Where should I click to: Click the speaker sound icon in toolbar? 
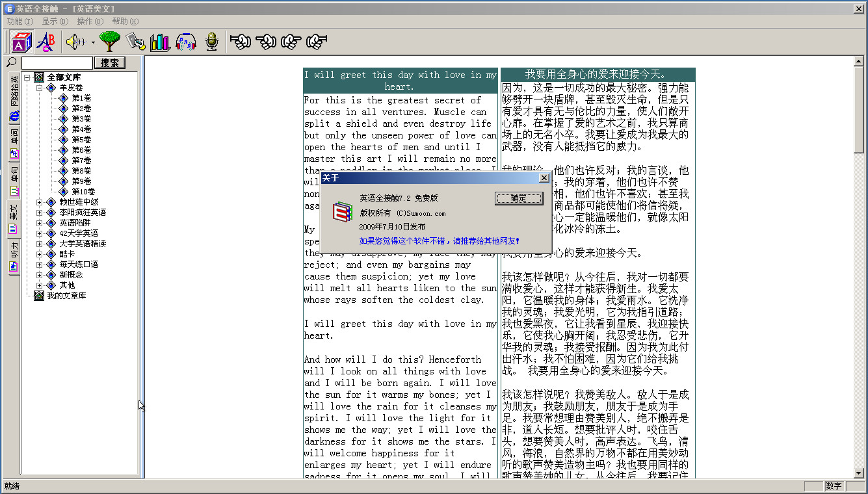75,42
